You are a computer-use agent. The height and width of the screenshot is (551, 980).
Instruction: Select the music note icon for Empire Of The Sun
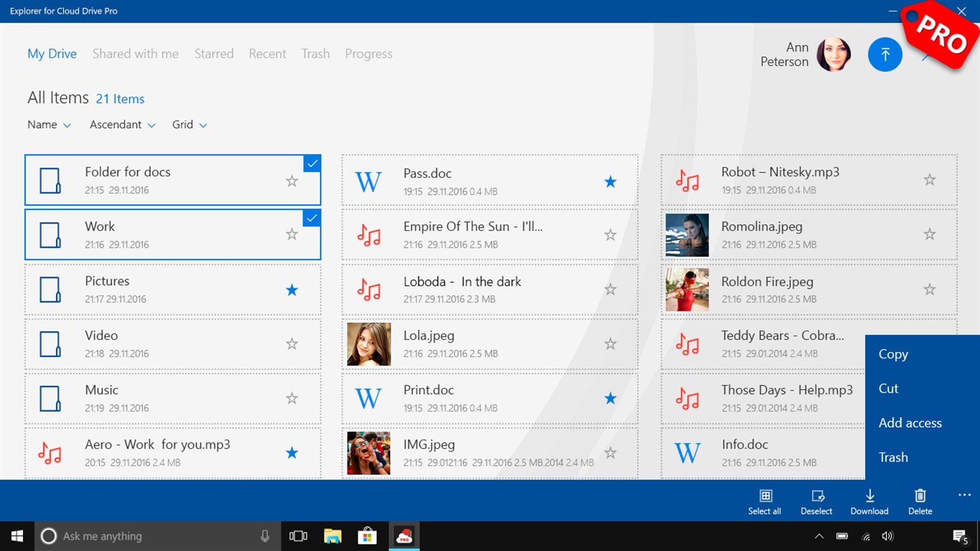369,235
